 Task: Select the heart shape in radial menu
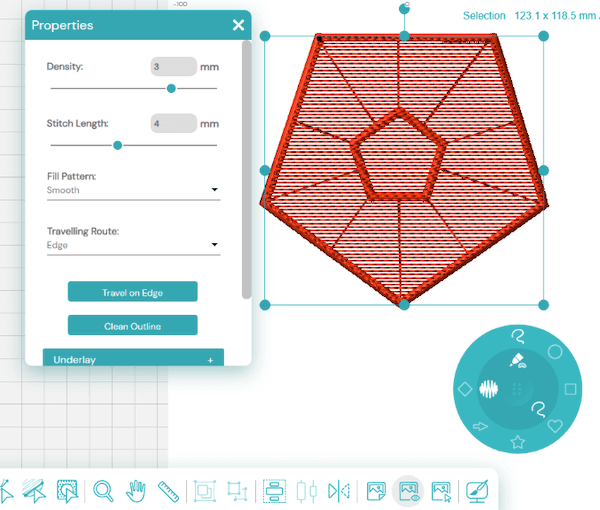tap(556, 425)
